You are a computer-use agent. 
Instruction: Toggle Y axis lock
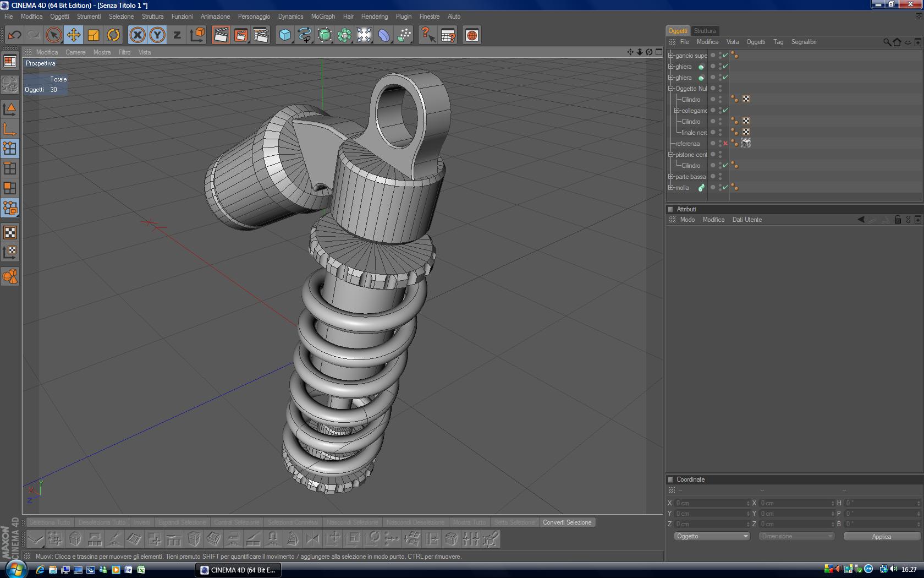click(157, 35)
